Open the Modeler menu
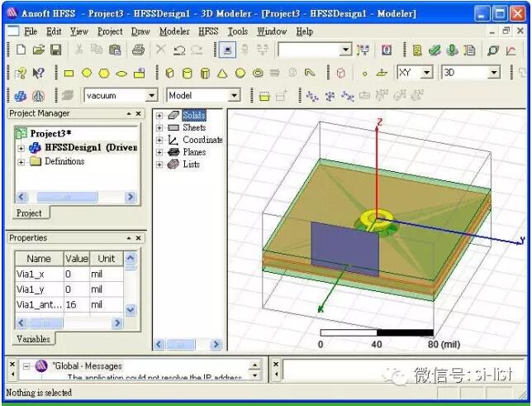532x406 pixels. 174,31
